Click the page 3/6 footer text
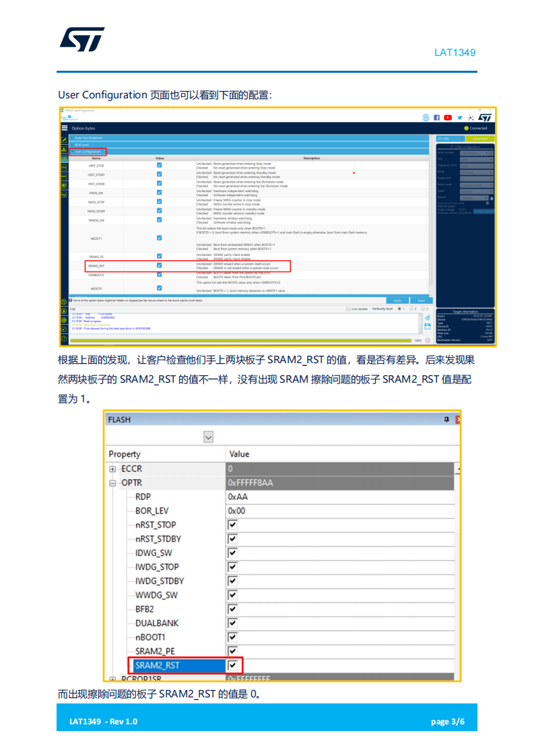534x756 pixels. (x=448, y=722)
